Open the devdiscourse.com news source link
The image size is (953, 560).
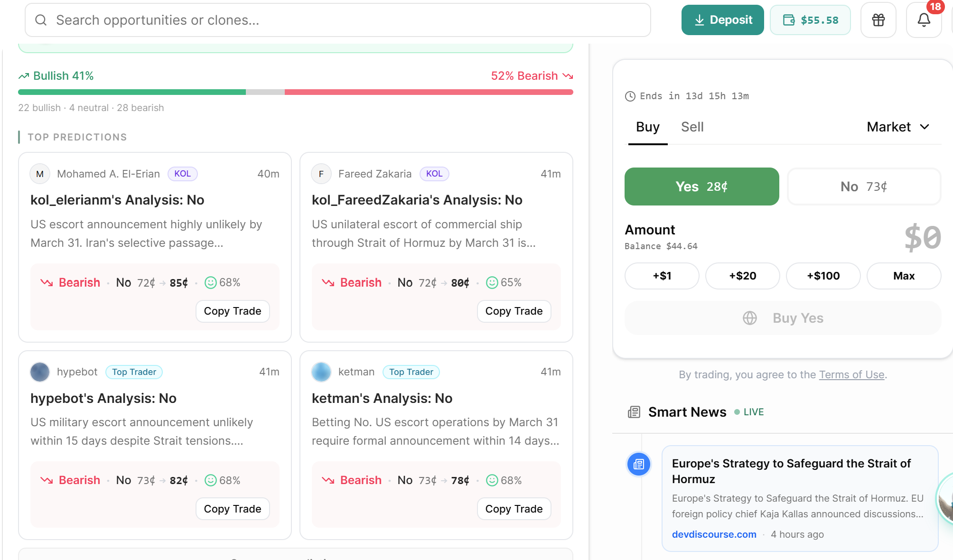pyautogui.click(x=714, y=534)
